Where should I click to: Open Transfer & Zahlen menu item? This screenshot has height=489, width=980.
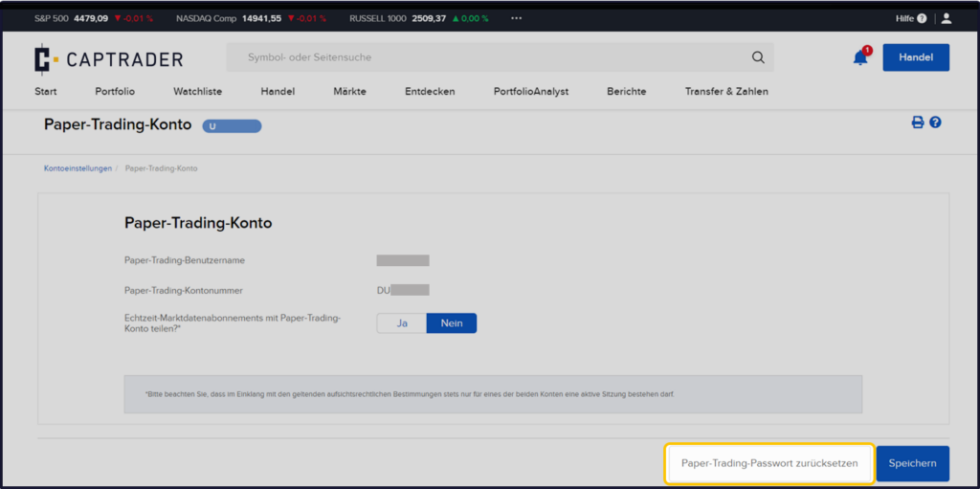[727, 91]
